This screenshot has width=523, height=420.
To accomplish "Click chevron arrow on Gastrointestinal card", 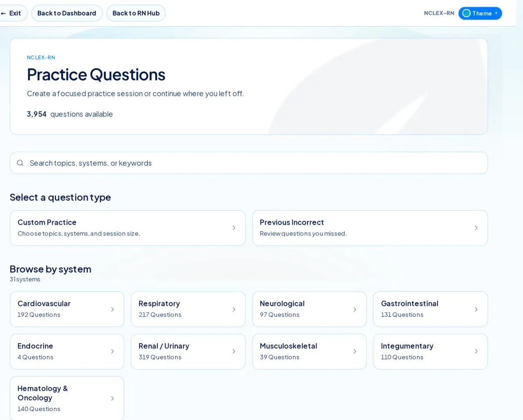I will (476, 309).
